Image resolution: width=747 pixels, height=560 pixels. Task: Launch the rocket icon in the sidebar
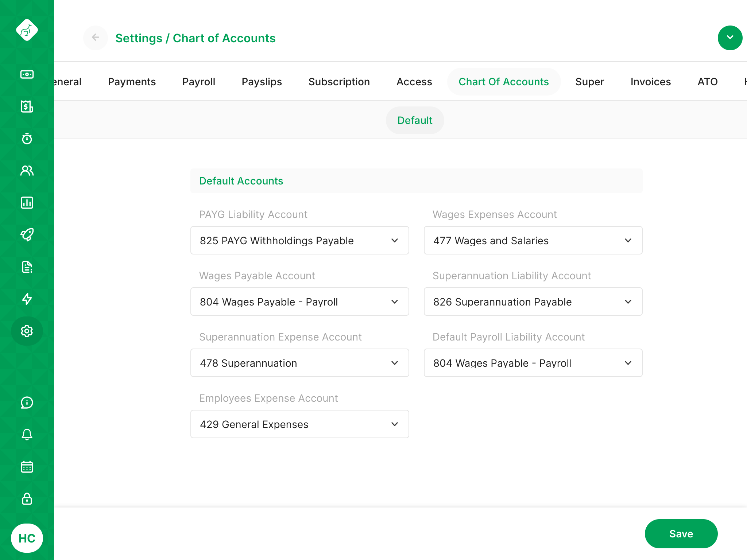(x=27, y=235)
